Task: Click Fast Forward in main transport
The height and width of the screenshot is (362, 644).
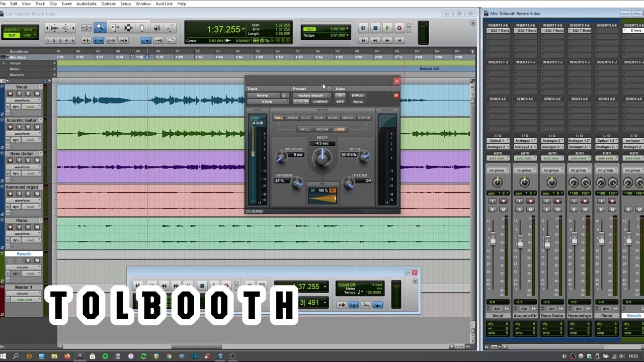Action: [x=387, y=40]
